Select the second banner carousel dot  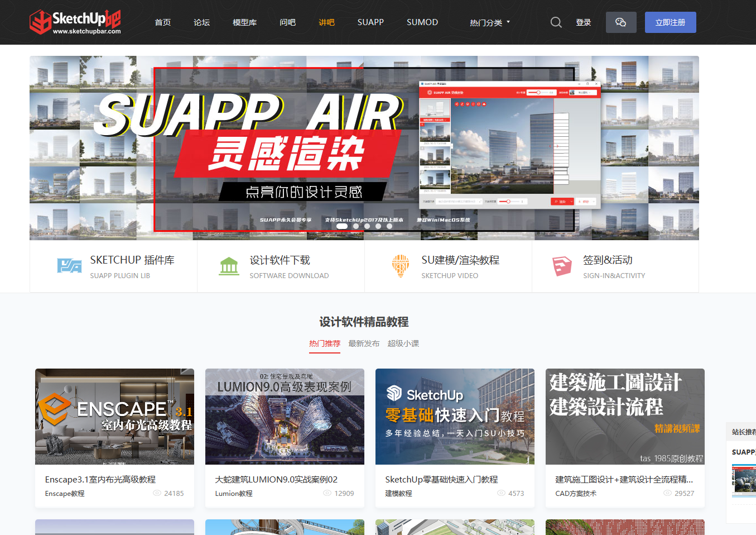click(x=356, y=226)
